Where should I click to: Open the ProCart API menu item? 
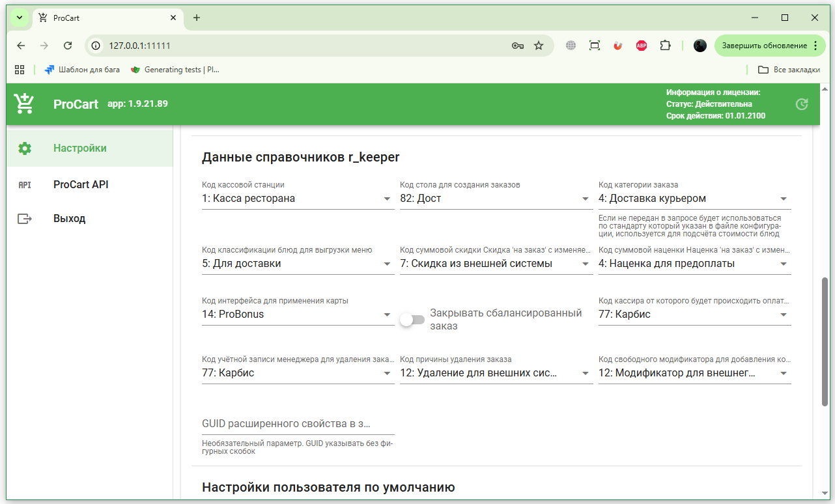[x=81, y=185]
